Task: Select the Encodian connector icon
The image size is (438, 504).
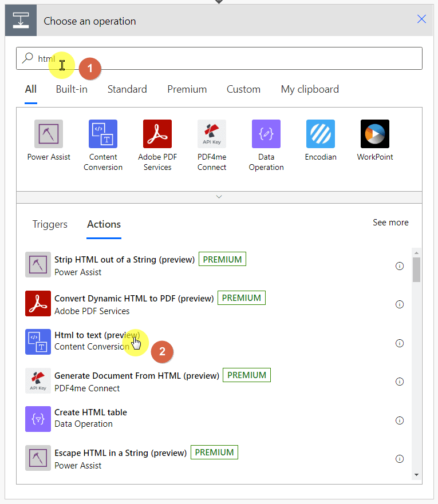Action: (x=320, y=134)
